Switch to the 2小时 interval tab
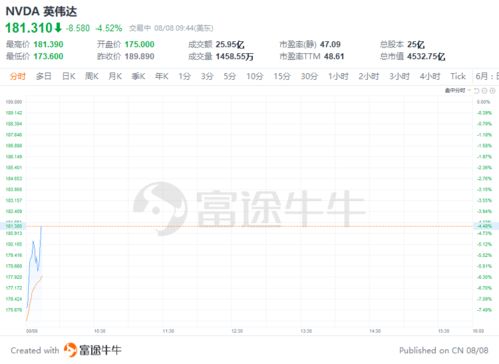This screenshot has width=499, height=364. coord(369,76)
